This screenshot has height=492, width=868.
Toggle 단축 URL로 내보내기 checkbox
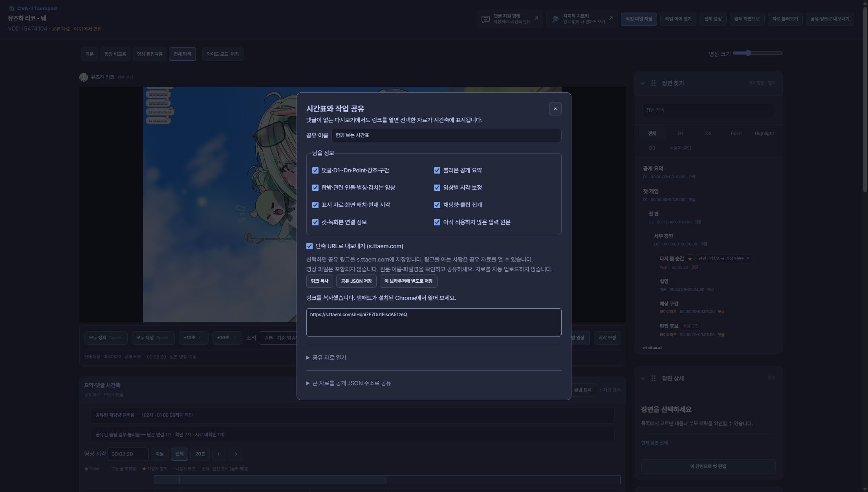point(309,246)
